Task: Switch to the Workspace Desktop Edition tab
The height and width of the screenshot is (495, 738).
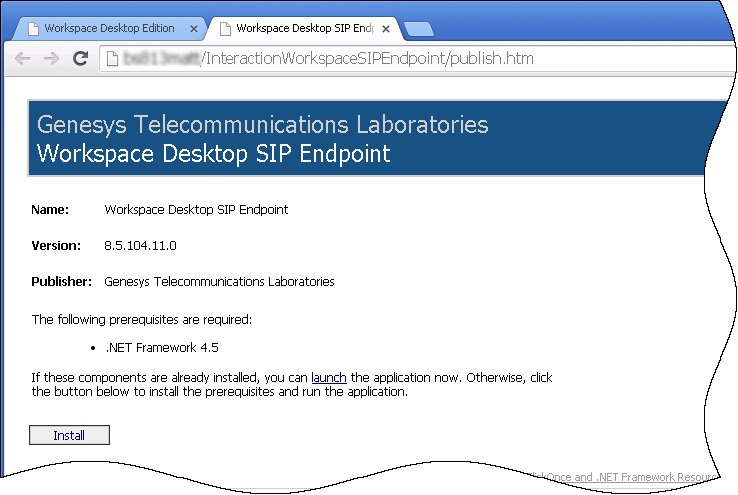Action: tap(109, 28)
